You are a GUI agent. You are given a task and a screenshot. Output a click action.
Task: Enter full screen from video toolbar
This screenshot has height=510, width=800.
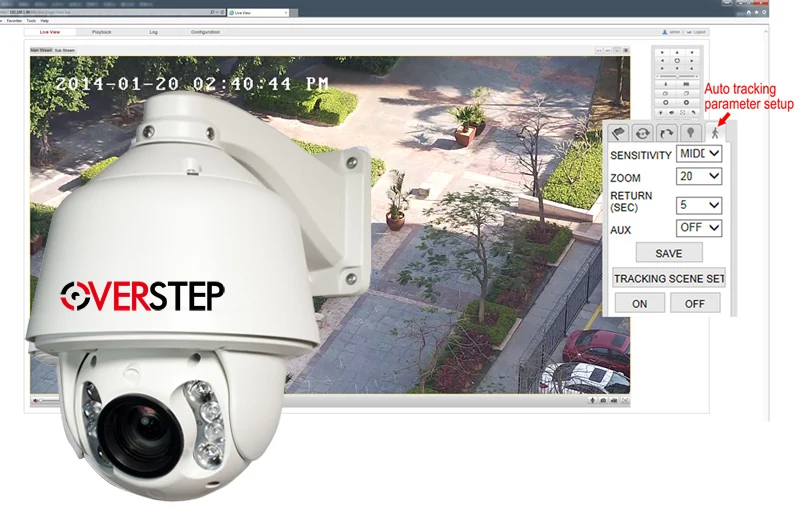tap(626, 400)
